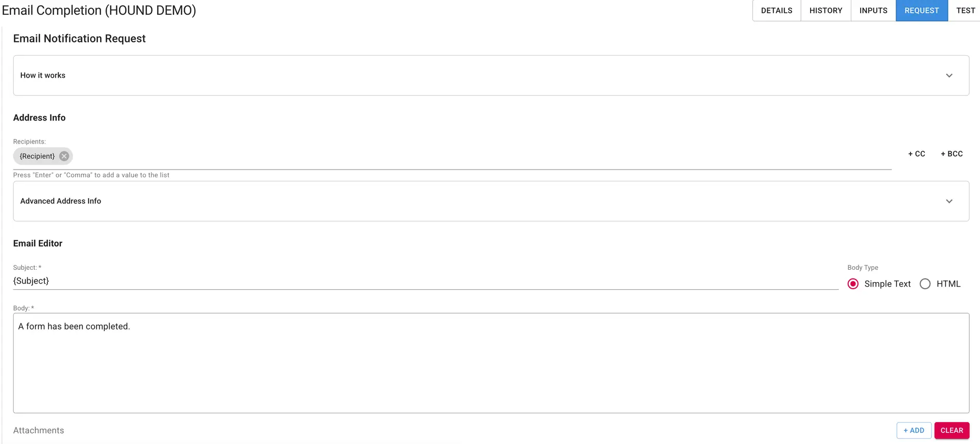Click the email Body text area
This screenshot has height=444, width=980.
coord(408,358)
